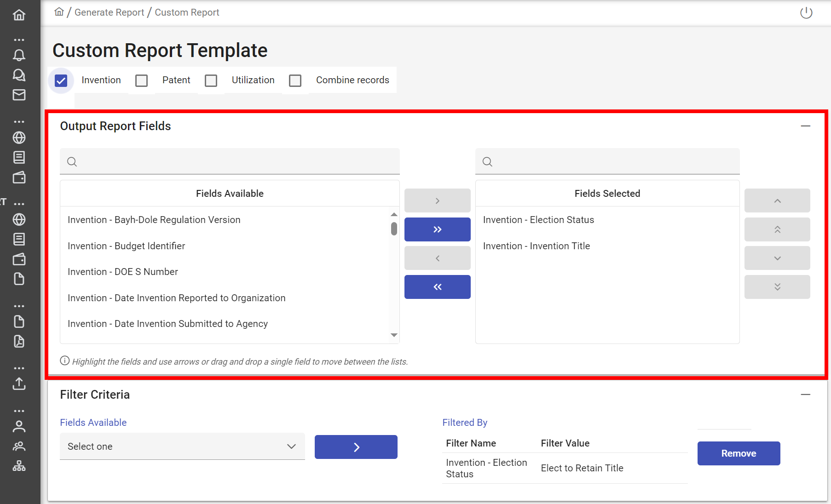Select the Utilization tab option
This screenshot has height=504, width=831.
(x=211, y=80)
